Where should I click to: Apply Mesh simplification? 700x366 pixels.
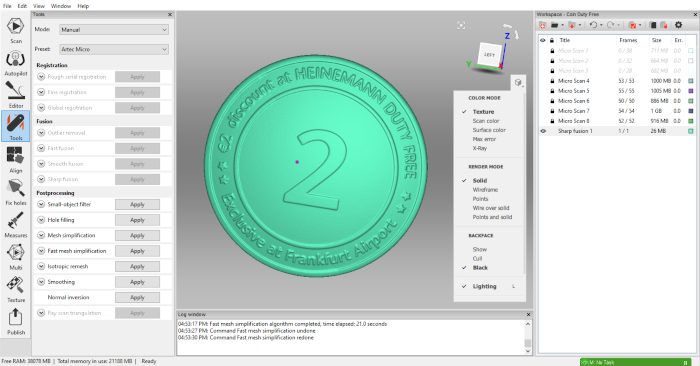(138, 235)
